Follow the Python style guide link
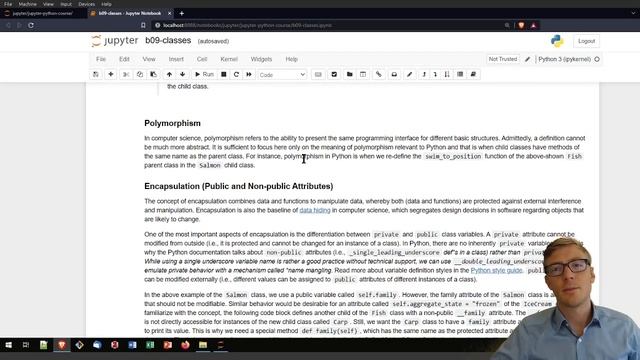This screenshot has height=360, width=640. pyautogui.click(x=496, y=270)
